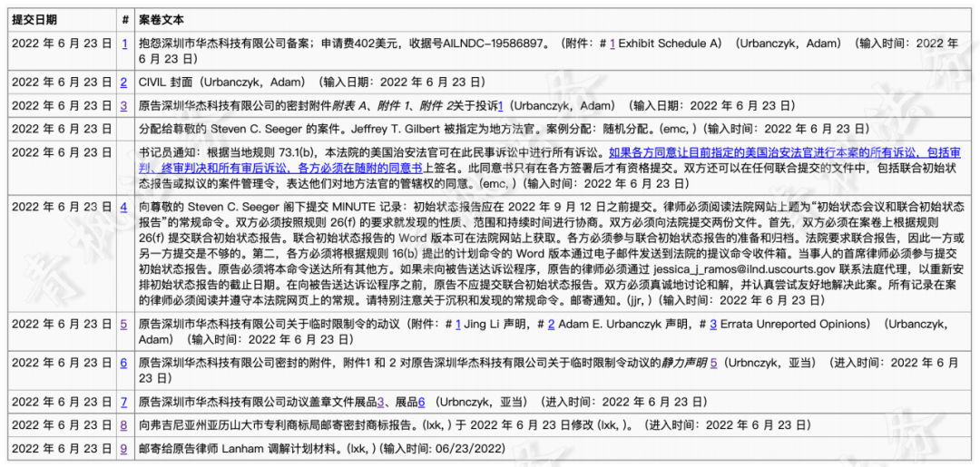Open attachment 1 Exhibit Schedule A link
Screen dimensions: 980x467
coord(612,44)
